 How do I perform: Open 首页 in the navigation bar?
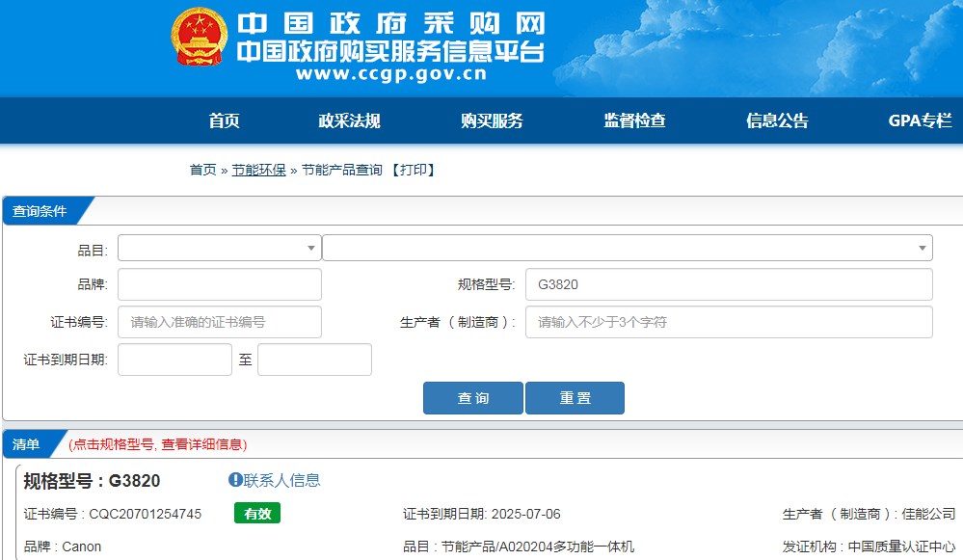(x=224, y=120)
